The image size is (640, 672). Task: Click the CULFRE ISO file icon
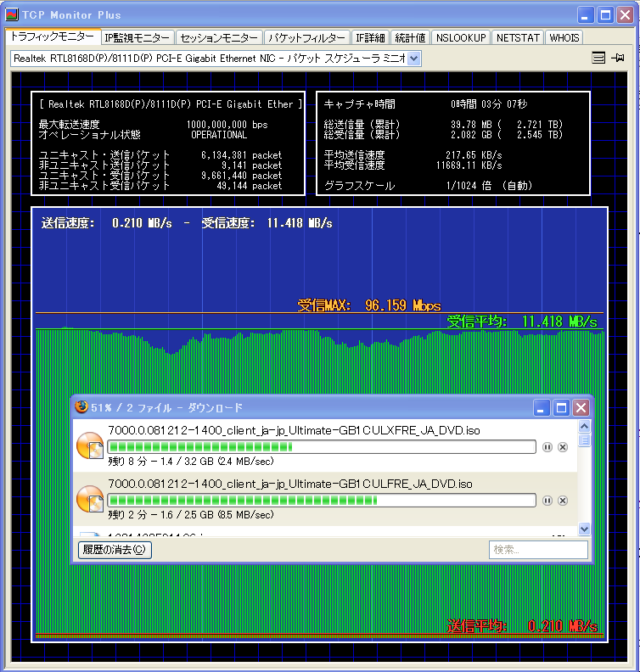[90, 500]
